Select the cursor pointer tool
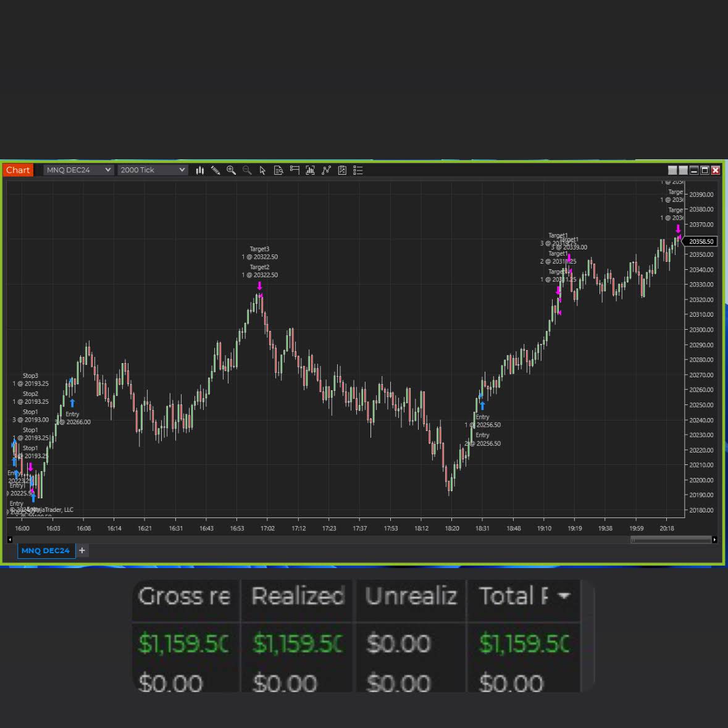 [x=263, y=170]
